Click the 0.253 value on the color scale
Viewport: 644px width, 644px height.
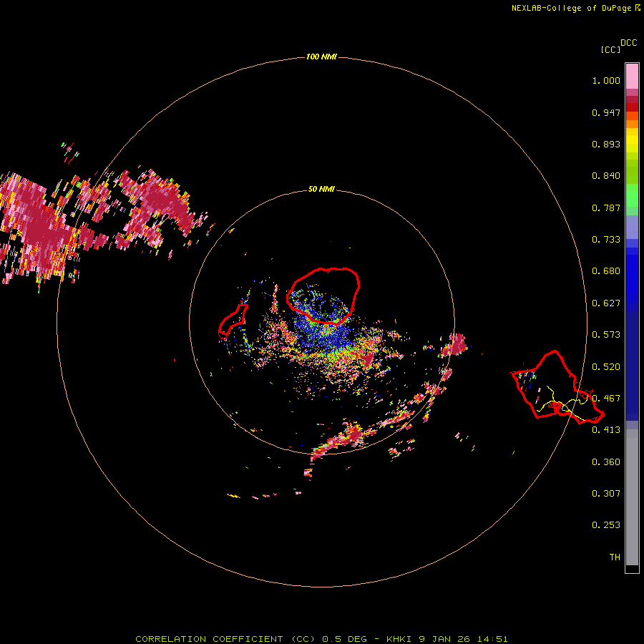click(606, 525)
